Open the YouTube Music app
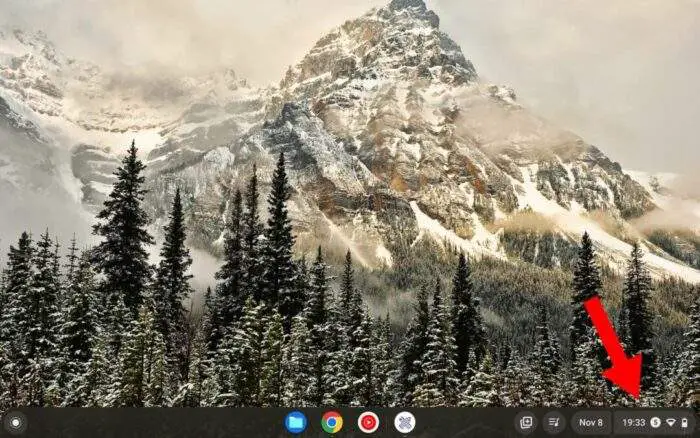Screen dimensions: 700x438 (368, 422)
